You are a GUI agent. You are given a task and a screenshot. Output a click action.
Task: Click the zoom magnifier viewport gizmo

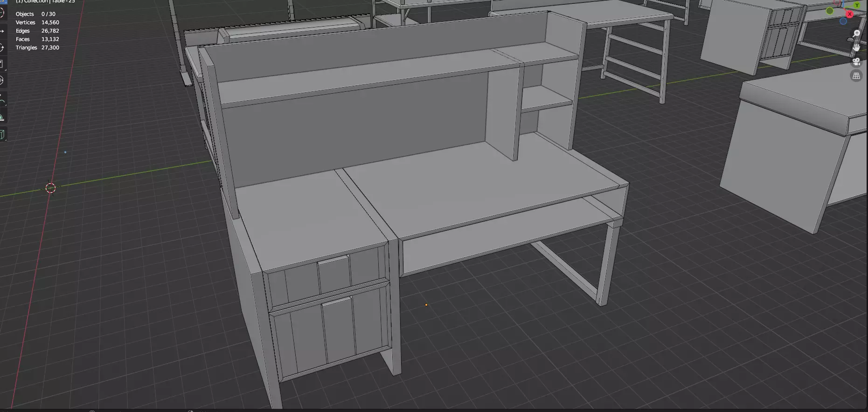tap(856, 34)
